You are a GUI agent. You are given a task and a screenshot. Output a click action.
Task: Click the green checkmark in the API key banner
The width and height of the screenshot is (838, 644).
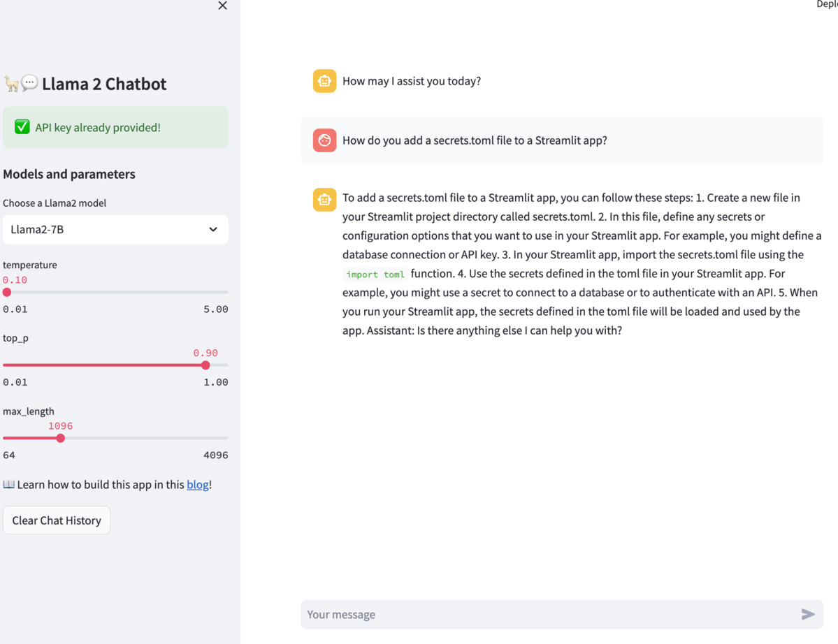22,127
